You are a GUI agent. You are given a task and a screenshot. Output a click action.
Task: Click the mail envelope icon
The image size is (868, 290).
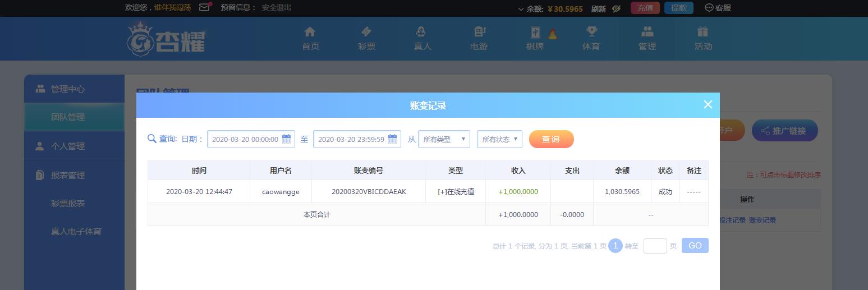click(204, 8)
